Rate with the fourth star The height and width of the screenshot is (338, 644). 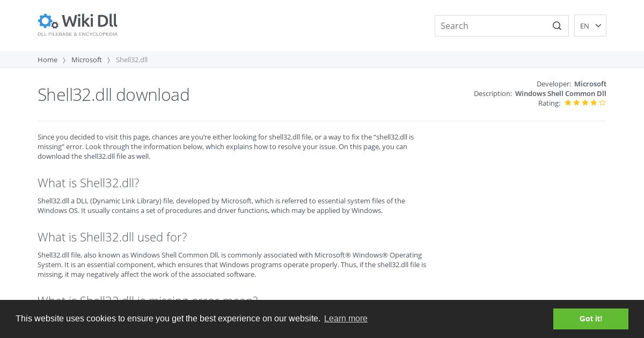click(594, 102)
